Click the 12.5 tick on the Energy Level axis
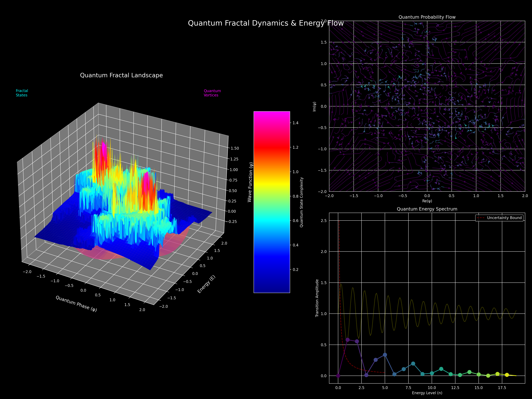Viewport: 532px width, 399px height. click(455, 388)
